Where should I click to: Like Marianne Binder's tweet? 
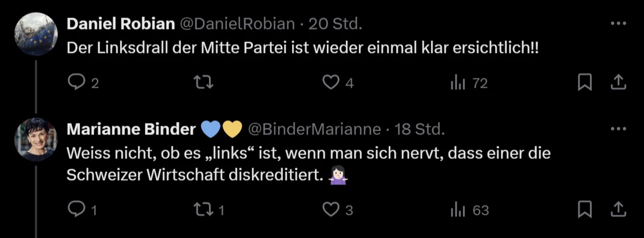[331, 210]
